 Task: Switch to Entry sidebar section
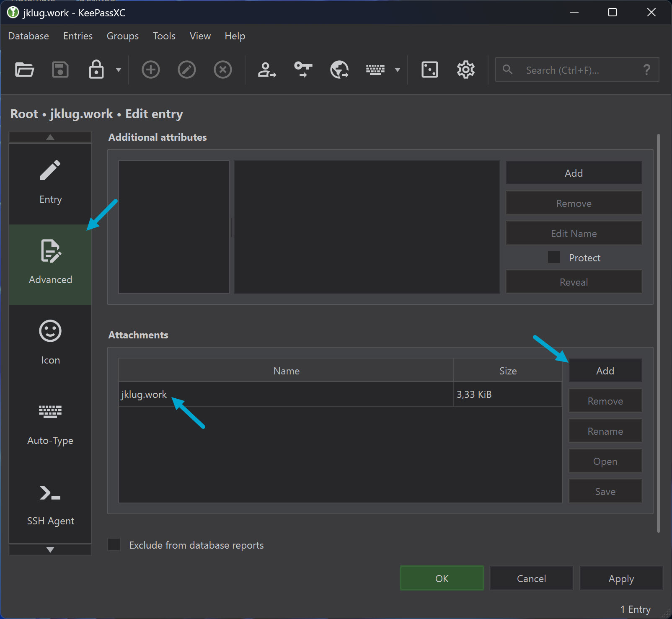[x=50, y=184]
